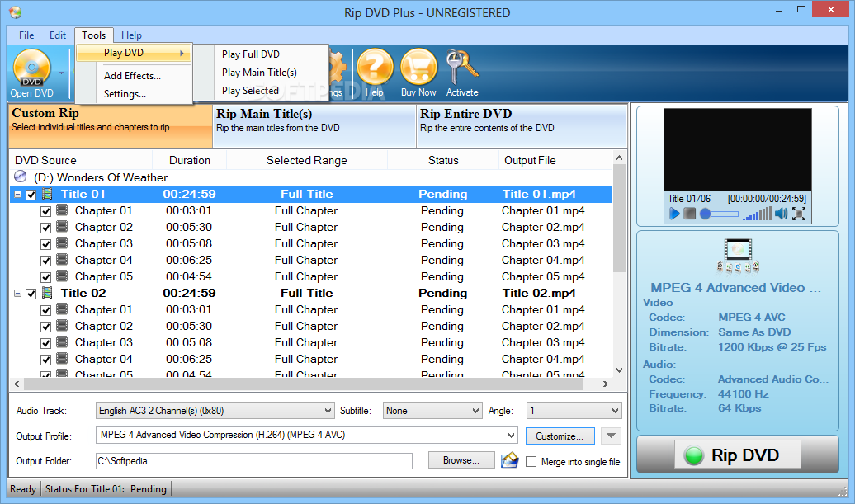Uncheck Chapter 02 under Title 01
Screen dimensions: 855x504
click(x=46, y=228)
